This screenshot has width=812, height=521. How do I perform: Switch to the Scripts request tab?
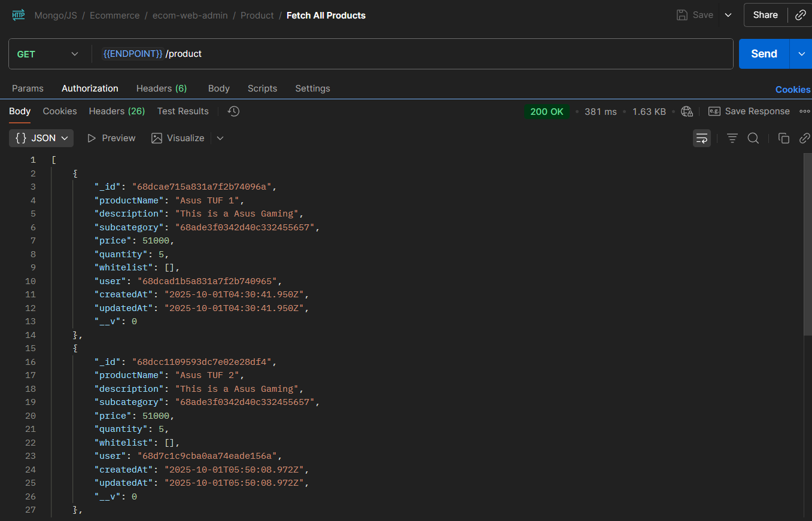pos(262,89)
